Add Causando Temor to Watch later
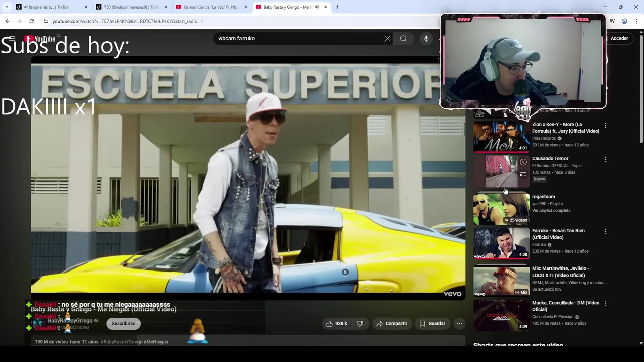Screen dimensions: 644x362 tap(523, 162)
